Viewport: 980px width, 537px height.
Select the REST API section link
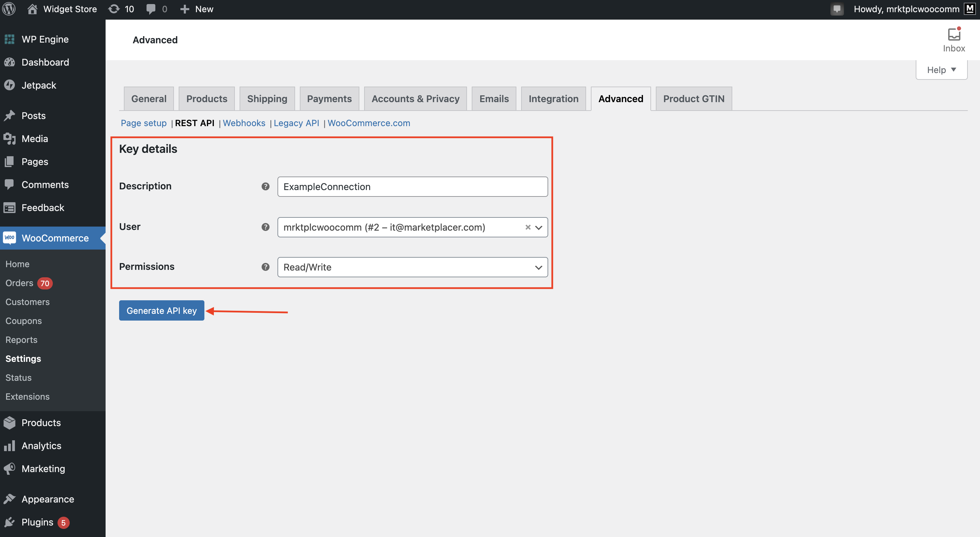(194, 123)
